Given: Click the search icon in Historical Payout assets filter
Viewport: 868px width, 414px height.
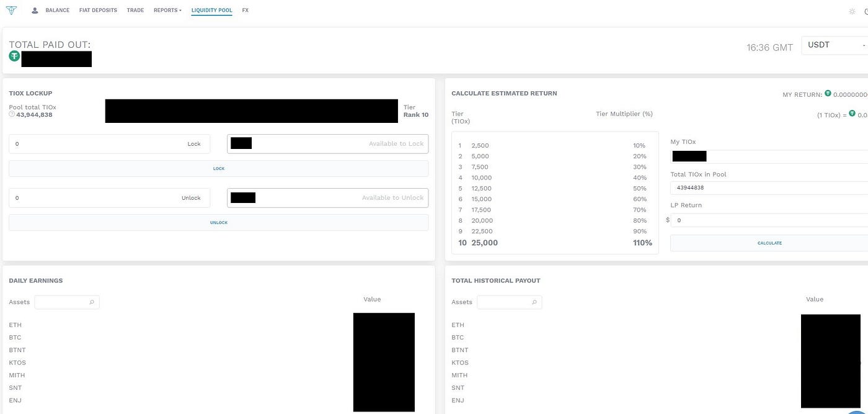Looking at the screenshot, I should (534, 302).
